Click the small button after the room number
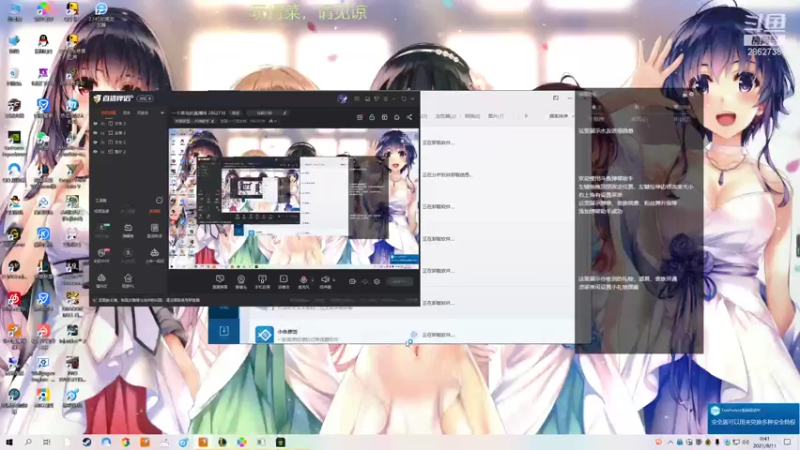 coord(235,113)
